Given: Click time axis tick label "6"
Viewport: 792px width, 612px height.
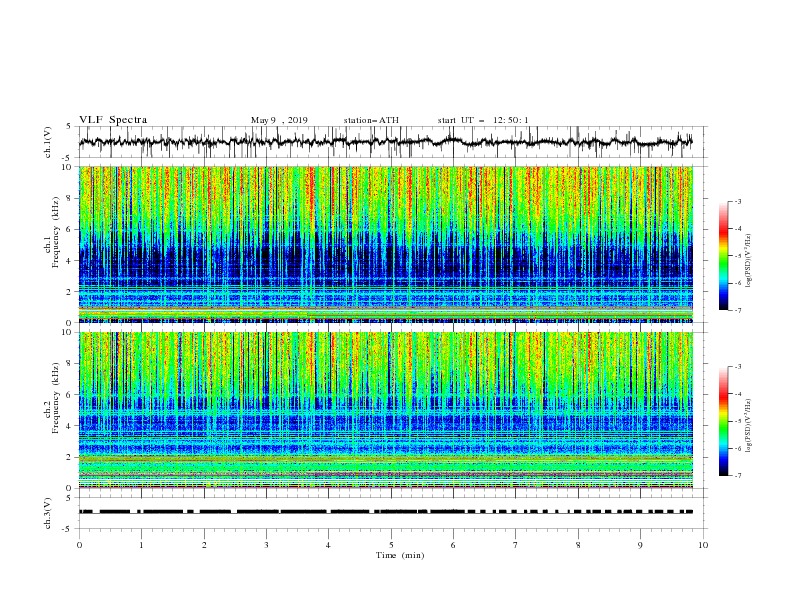Looking at the screenshot, I should point(453,545).
